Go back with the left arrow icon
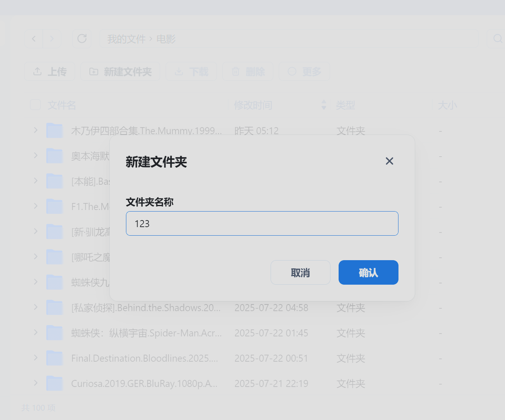 (34, 39)
